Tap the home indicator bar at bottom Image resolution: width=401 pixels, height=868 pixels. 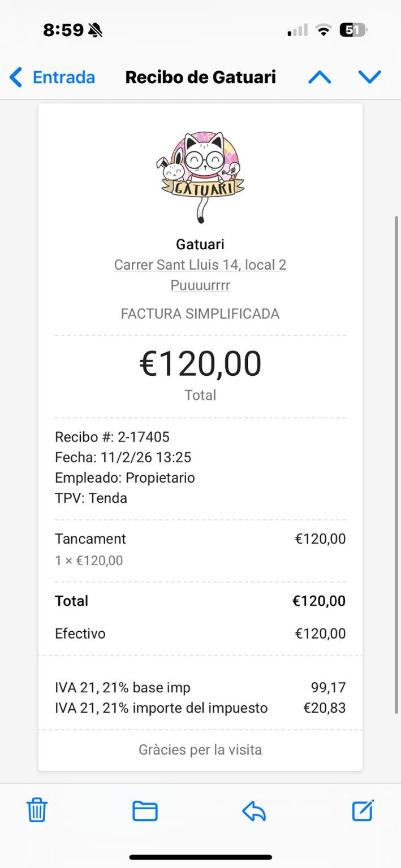(x=200, y=857)
